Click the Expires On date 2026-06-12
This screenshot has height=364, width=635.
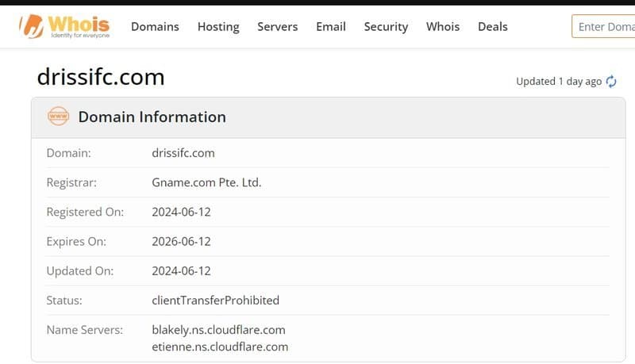tap(181, 241)
